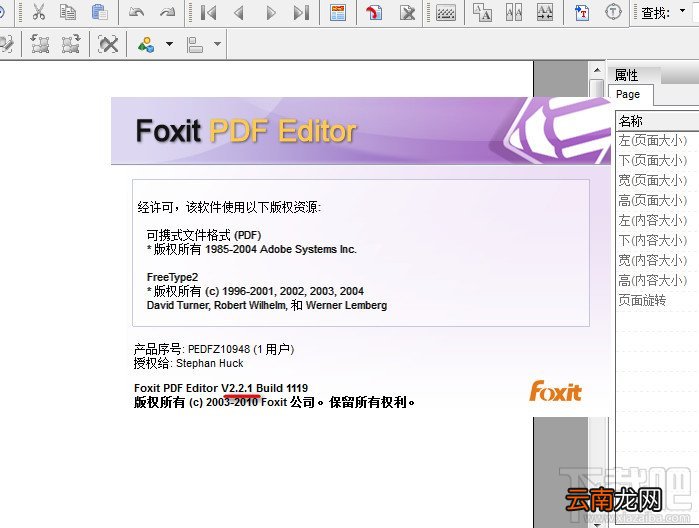Go to the previous page
Image resolution: width=699 pixels, height=528 pixels.
pyautogui.click(x=239, y=12)
